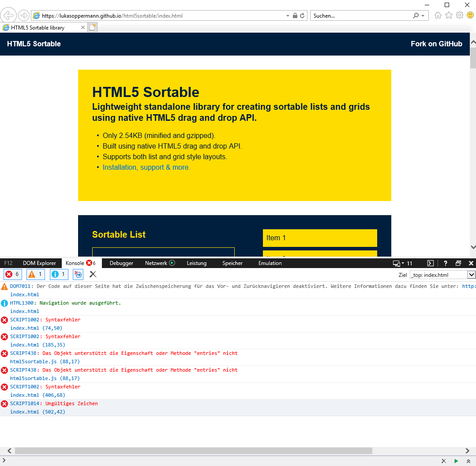Screen dimensions: 476x466
Task: Run console input with the green play icon
Action: click(456, 461)
